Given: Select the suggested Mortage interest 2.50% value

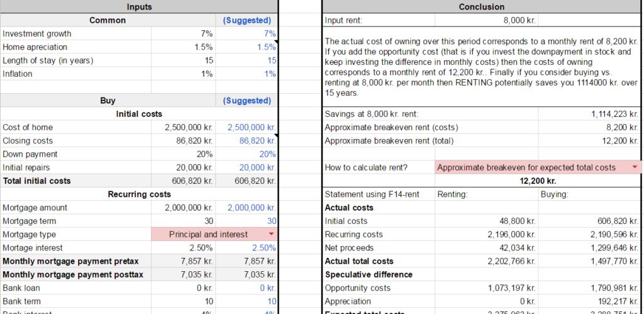Looking at the screenshot, I should (x=247, y=248).
